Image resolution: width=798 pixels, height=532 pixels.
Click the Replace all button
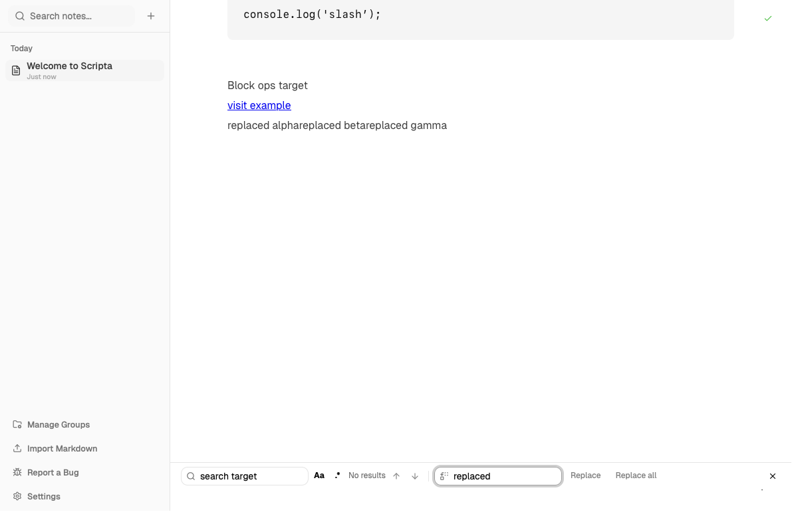(x=636, y=475)
